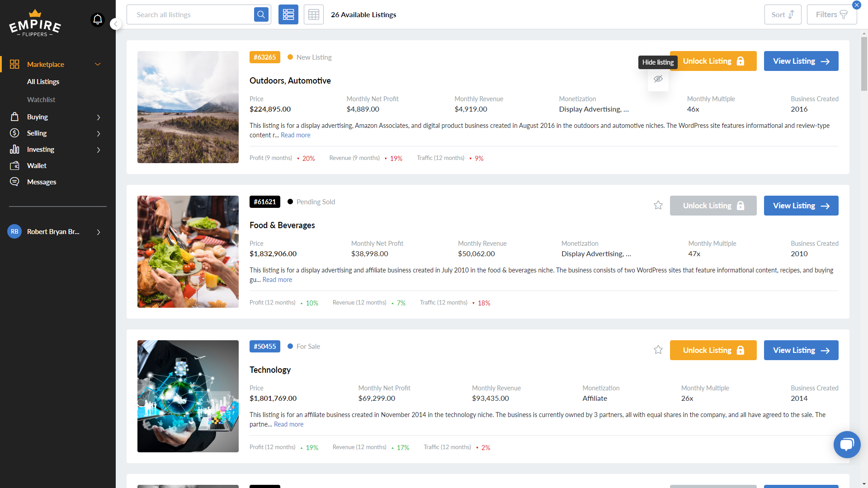Screen dimensions: 868x488
Task: Close the blue X badge by Filters
Action: click(857, 5)
